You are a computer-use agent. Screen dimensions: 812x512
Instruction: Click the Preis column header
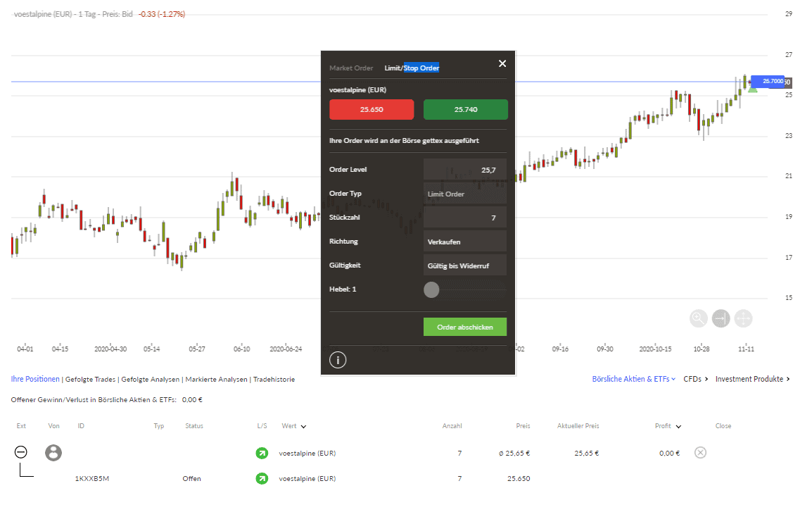(523, 426)
